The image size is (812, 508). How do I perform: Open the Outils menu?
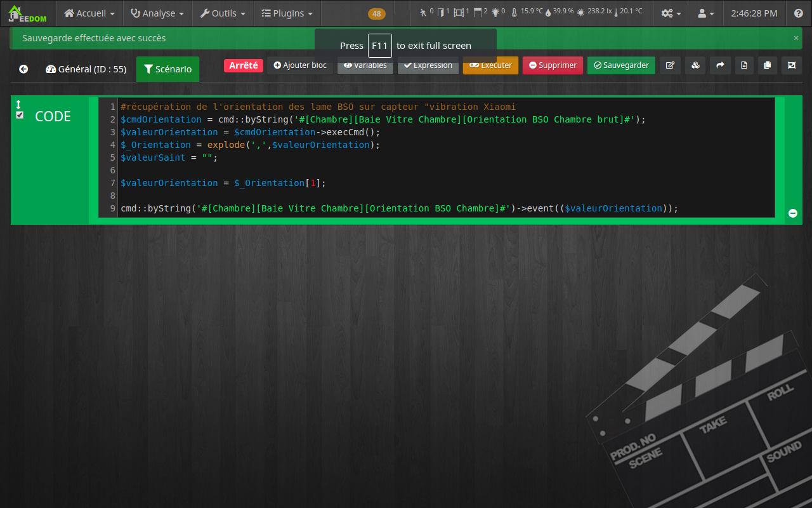pos(223,13)
